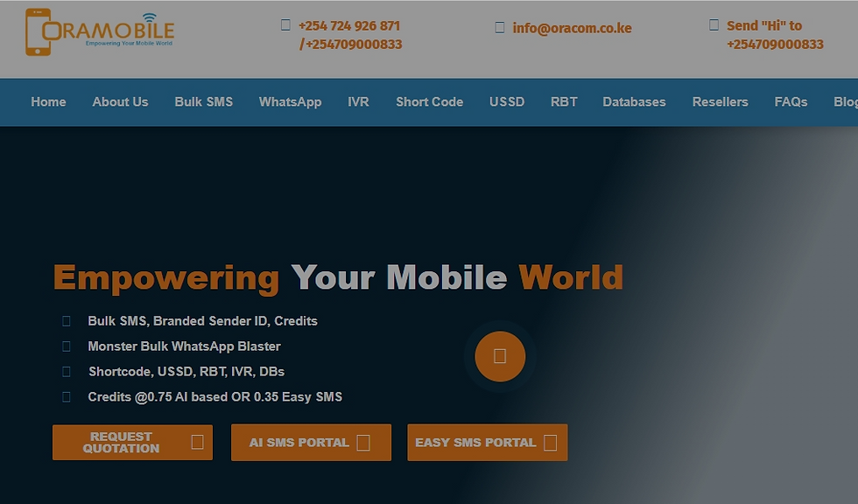Click the Send "Hi" to +254709000833 link
Viewport: 858px width, 504px height.
click(x=775, y=35)
